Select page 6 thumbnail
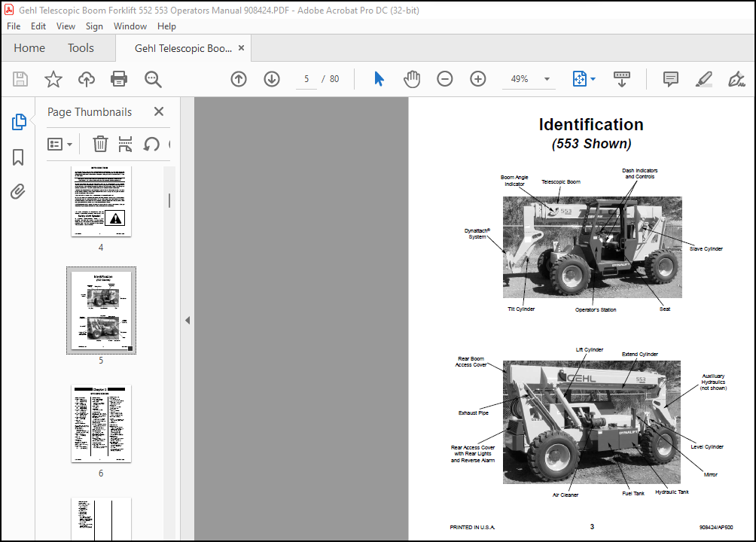Image resolution: width=756 pixels, height=542 pixels. point(101,423)
